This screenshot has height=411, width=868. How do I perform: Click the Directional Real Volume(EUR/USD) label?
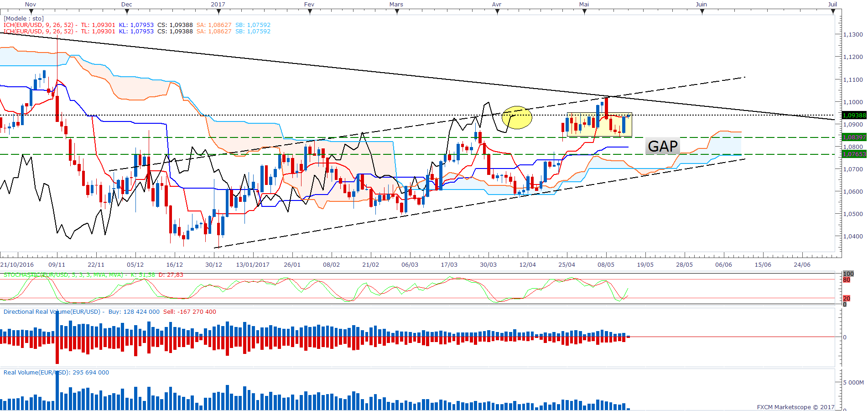[52, 312]
